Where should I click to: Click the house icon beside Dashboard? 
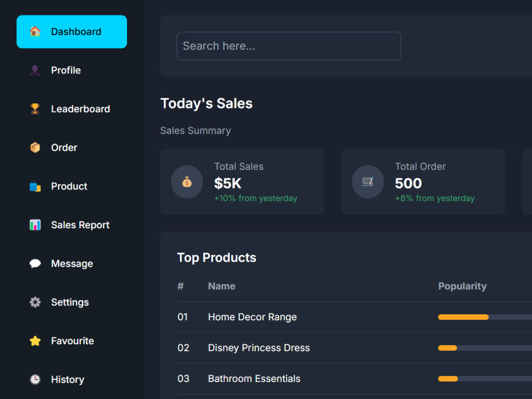[x=35, y=31]
